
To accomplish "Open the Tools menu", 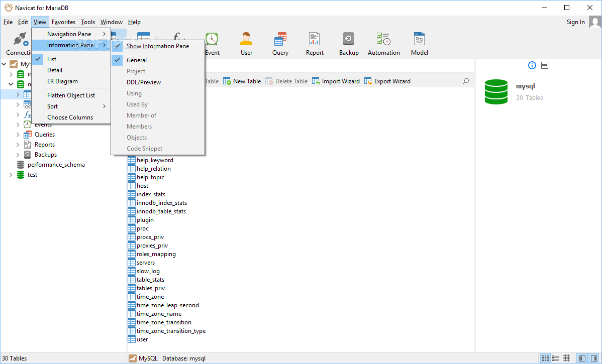I will pyautogui.click(x=88, y=22).
